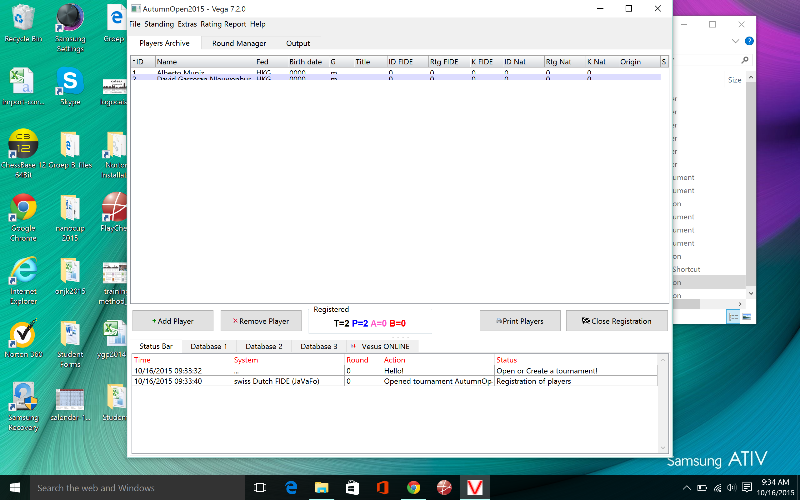Open the Norton 360 desktop icon

click(x=22, y=336)
